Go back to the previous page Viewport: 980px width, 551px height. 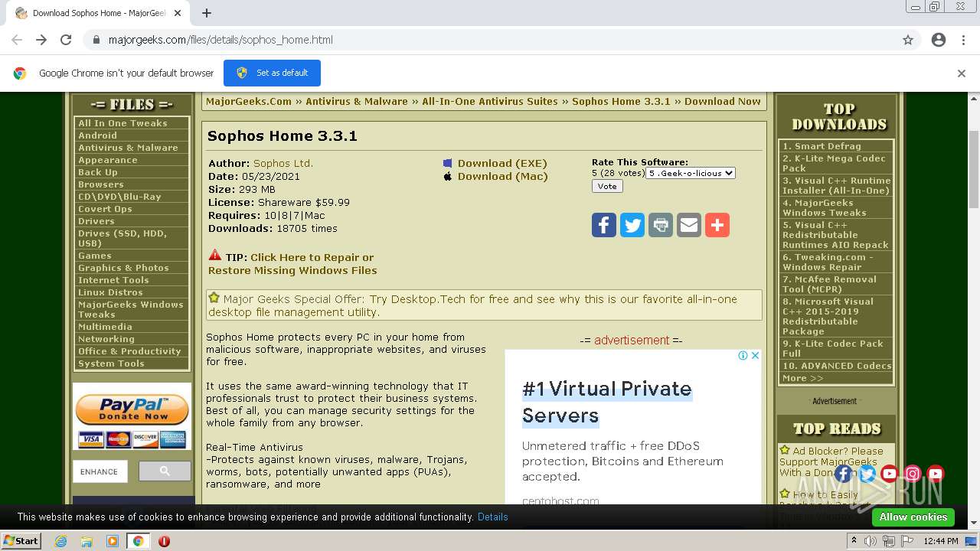pyautogui.click(x=17, y=40)
